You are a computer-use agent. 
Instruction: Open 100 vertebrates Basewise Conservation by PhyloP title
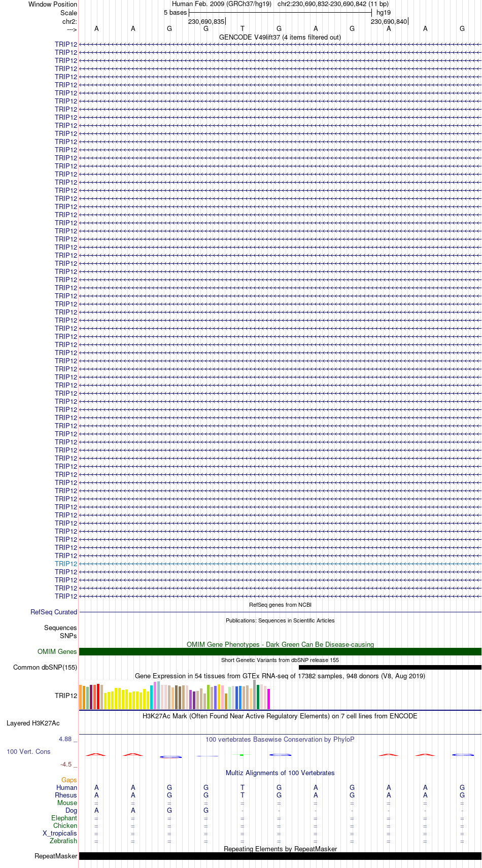[x=280, y=740]
